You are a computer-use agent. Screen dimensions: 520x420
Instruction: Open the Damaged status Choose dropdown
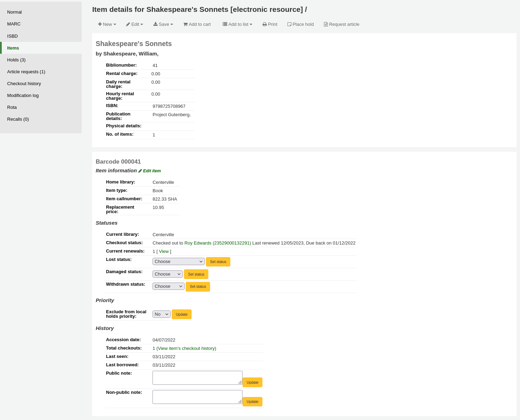coord(168,274)
